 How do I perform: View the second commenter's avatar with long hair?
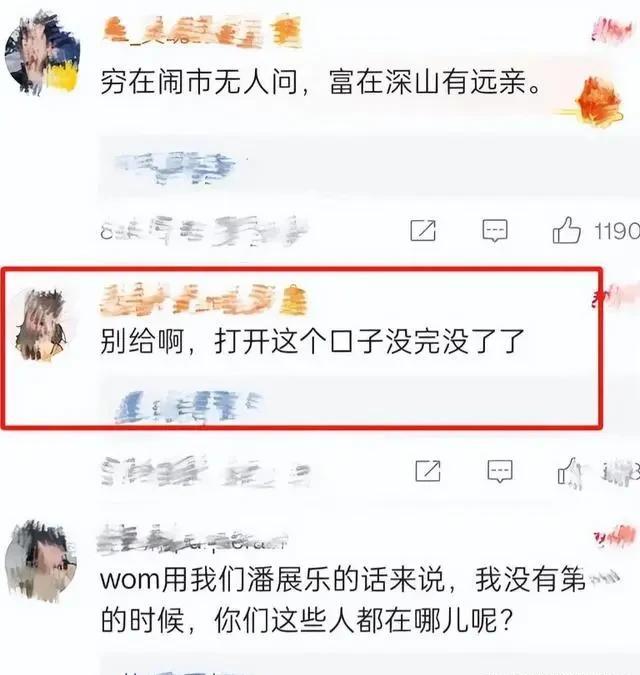[x=41, y=325]
